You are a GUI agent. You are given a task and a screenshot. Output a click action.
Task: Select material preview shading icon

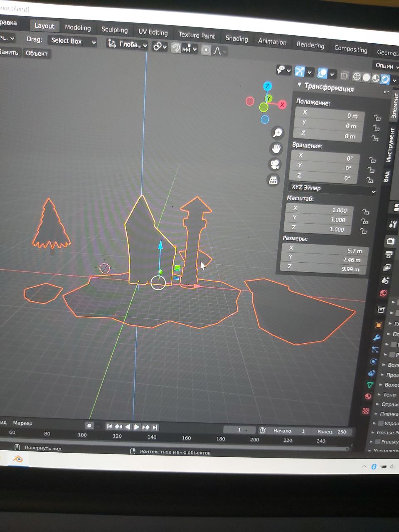click(x=376, y=78)
